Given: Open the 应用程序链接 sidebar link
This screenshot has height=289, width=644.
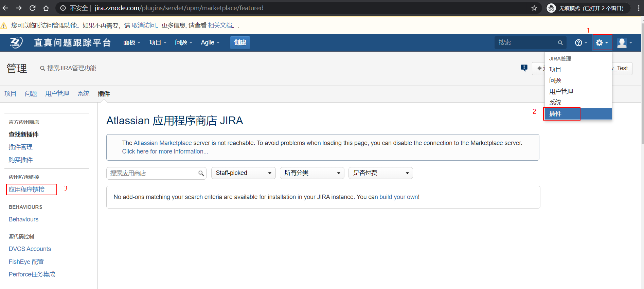Looking at the screenshot, I should click(x=27, y=189).
